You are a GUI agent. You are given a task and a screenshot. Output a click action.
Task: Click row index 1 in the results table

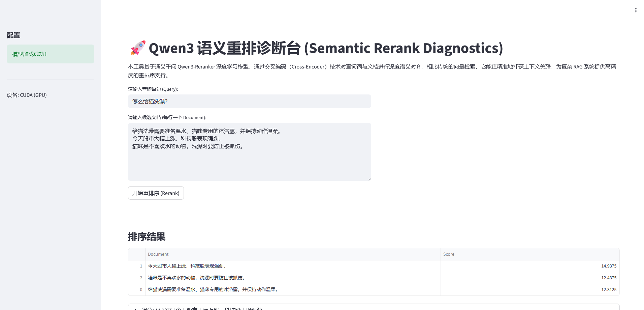(x=137, y=266)
